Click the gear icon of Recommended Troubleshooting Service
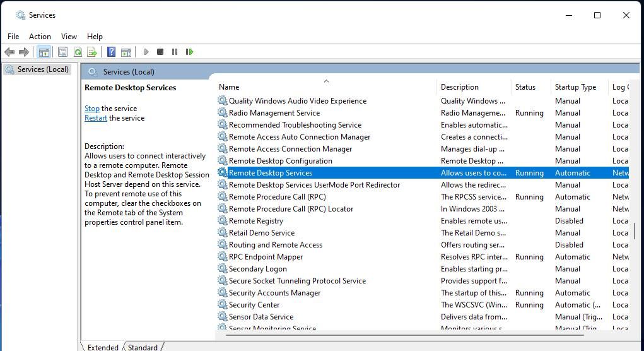 tap(222, 124)
